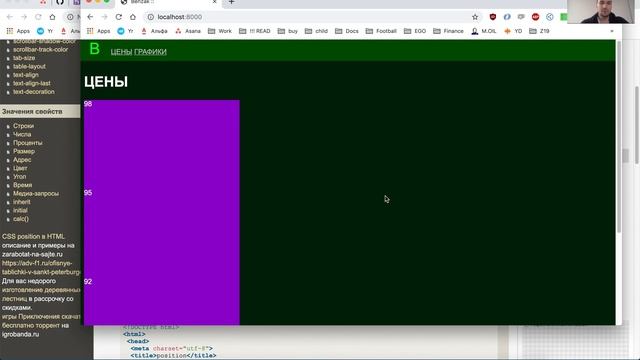Open Цвет in background sidebar
Screen dimensions: 640x360
20,168
